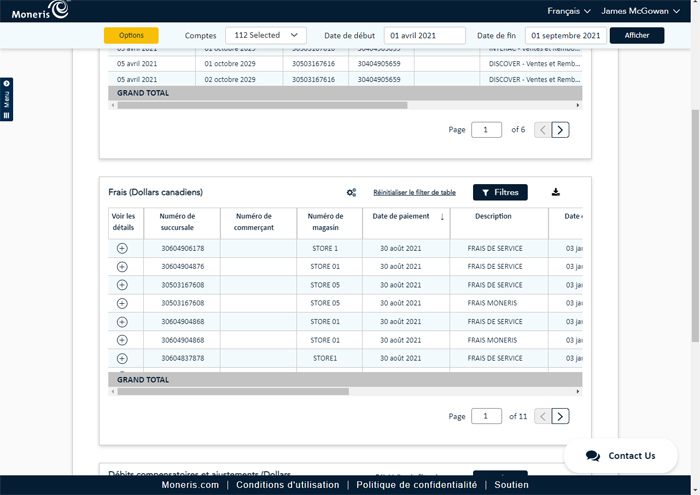This screenshot has width=700, height=495.
Task: Open the James McGowan user menu
Action: (640, 11)
